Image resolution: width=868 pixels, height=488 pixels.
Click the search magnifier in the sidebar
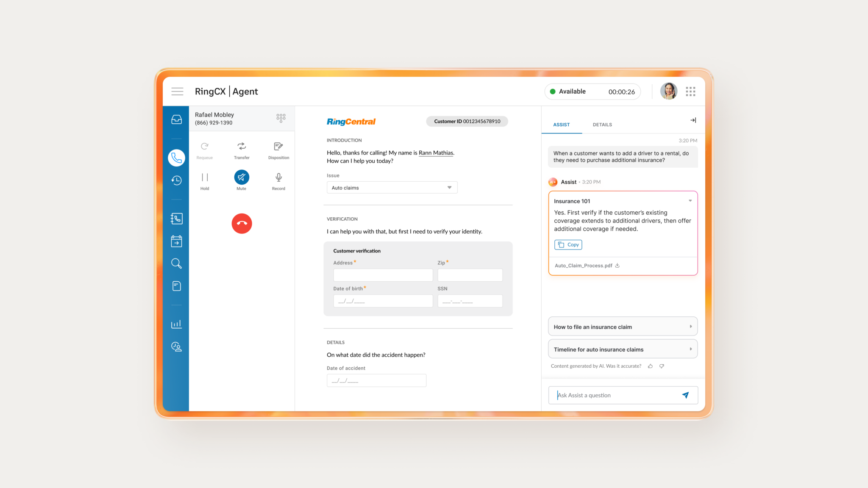(x=176, y=263)
